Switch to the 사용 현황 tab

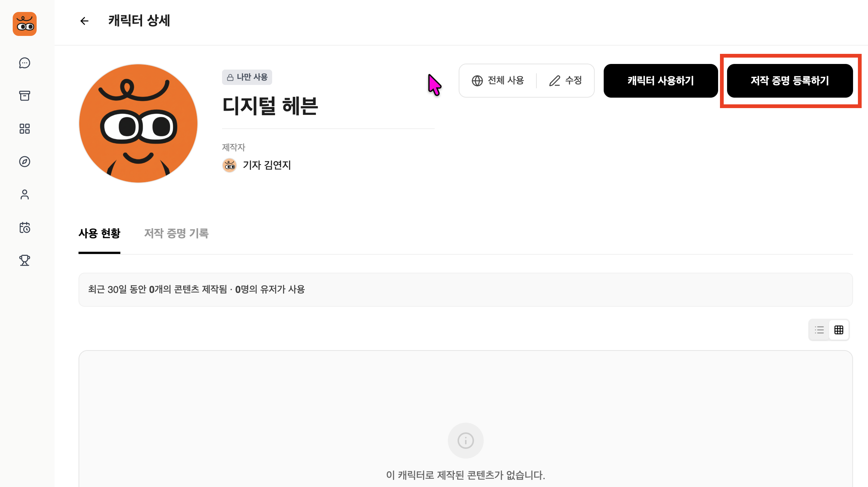click(x=99, y=233)
